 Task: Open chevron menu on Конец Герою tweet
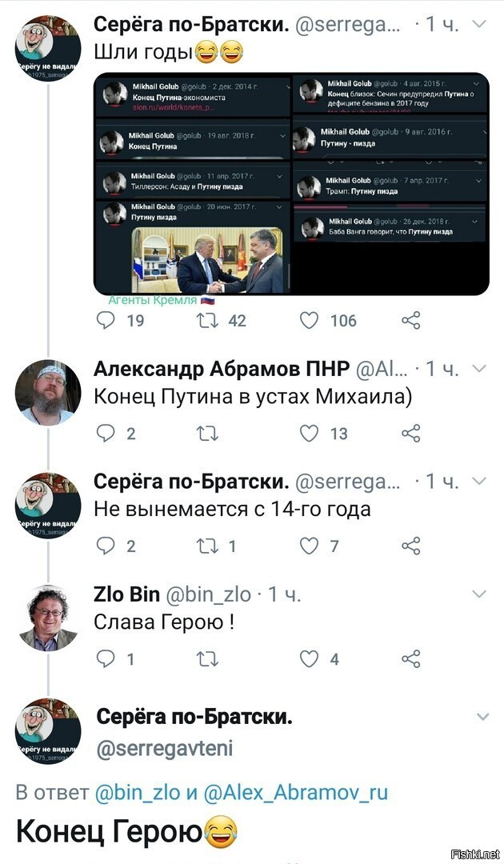(482, 716)
